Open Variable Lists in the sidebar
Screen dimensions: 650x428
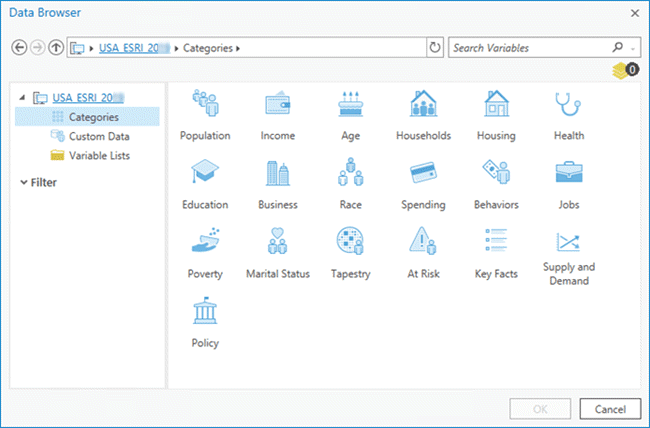click(98, 155)
